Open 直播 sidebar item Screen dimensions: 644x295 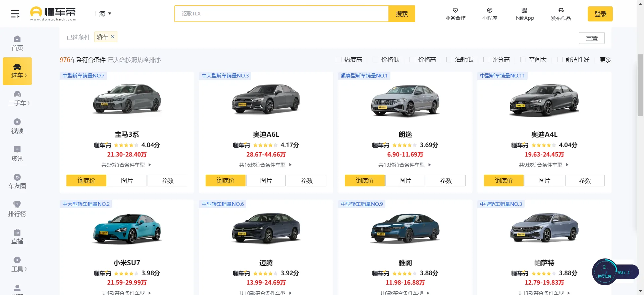(x=17, y=237)
